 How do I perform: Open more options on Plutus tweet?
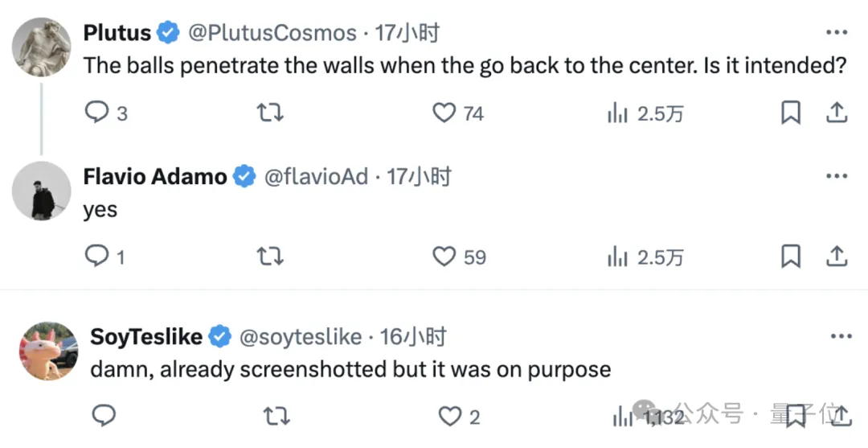(837, 32)
